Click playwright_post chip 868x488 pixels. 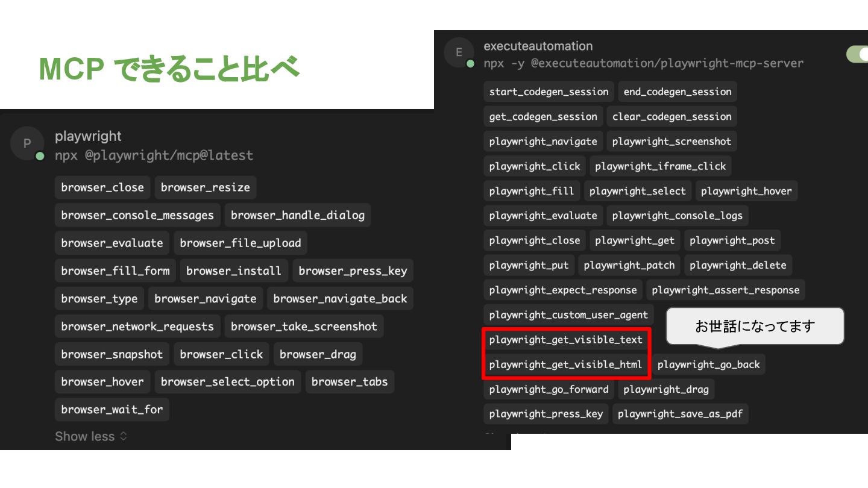pyautogui.click(x=732, y=240)
